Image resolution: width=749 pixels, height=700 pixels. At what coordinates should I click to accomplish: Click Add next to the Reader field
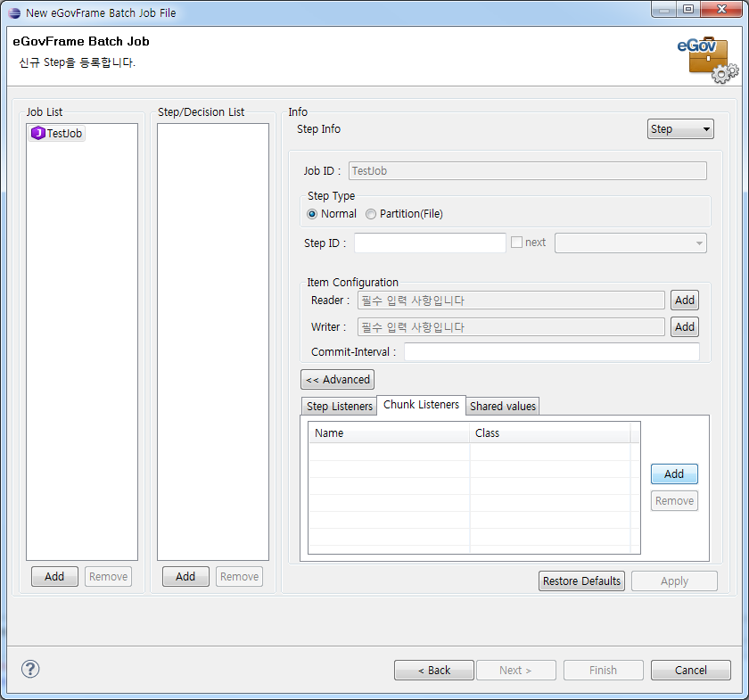(x=685, y=301)
